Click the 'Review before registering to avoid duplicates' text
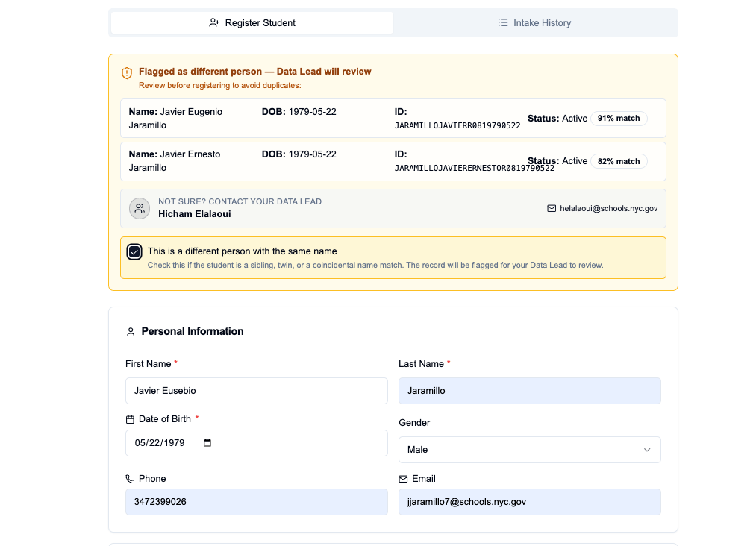The image size is (756, 546). point(220,85)
